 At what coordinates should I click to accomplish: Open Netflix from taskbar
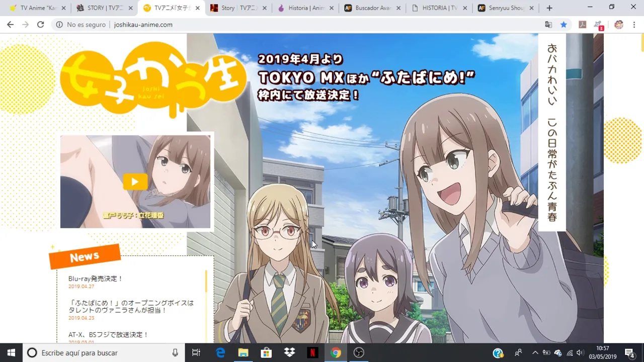tap(312, 352)
